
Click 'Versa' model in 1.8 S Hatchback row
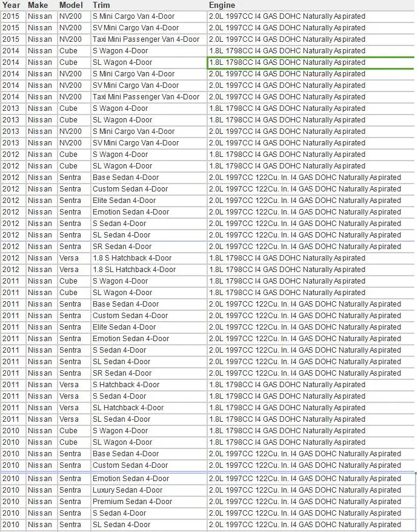tap(74, 259)
